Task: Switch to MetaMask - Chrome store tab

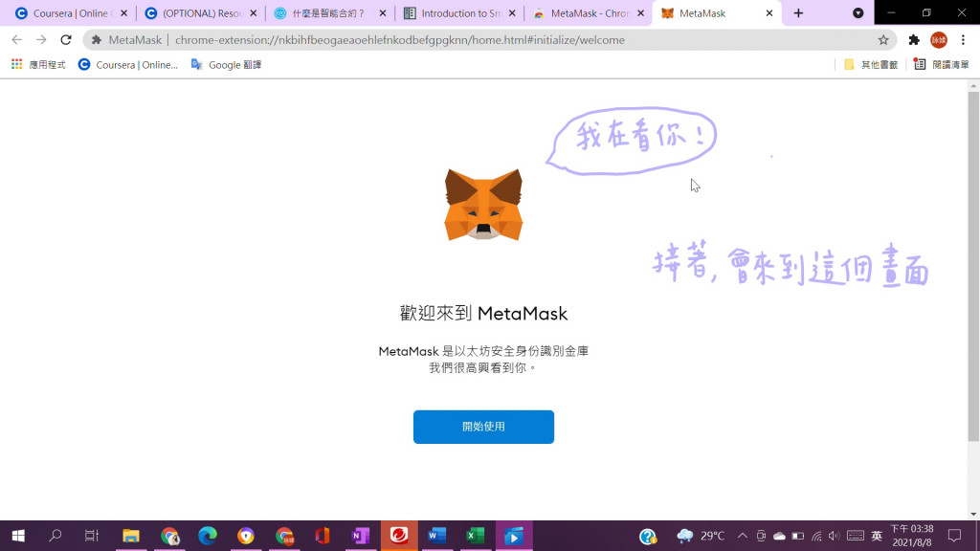Action: point(590,13)
